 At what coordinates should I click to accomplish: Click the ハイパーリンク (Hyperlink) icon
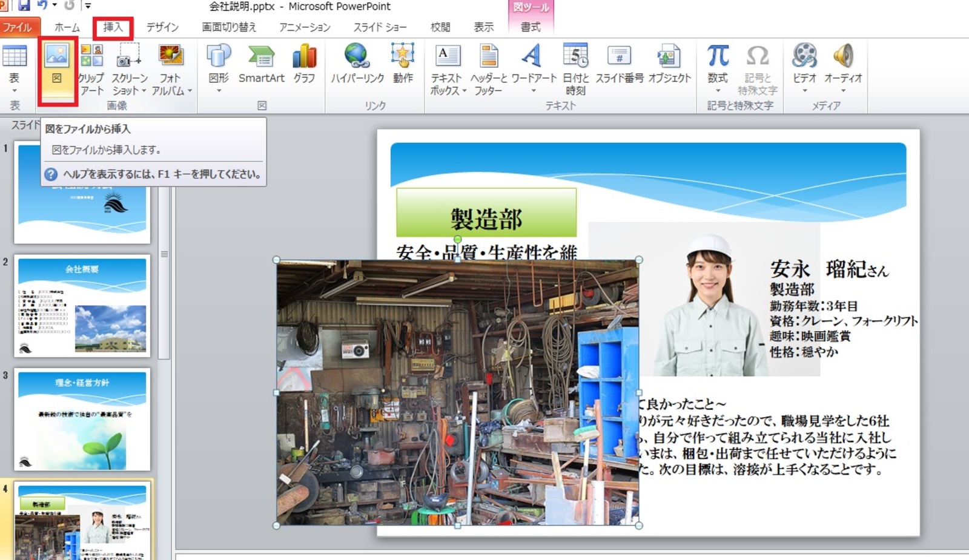(x=357, y=64)
